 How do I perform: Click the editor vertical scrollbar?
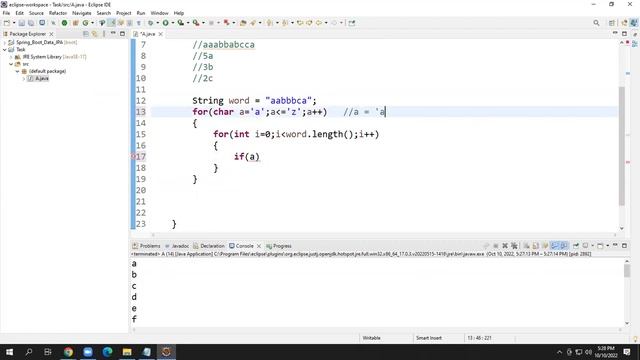622,146
